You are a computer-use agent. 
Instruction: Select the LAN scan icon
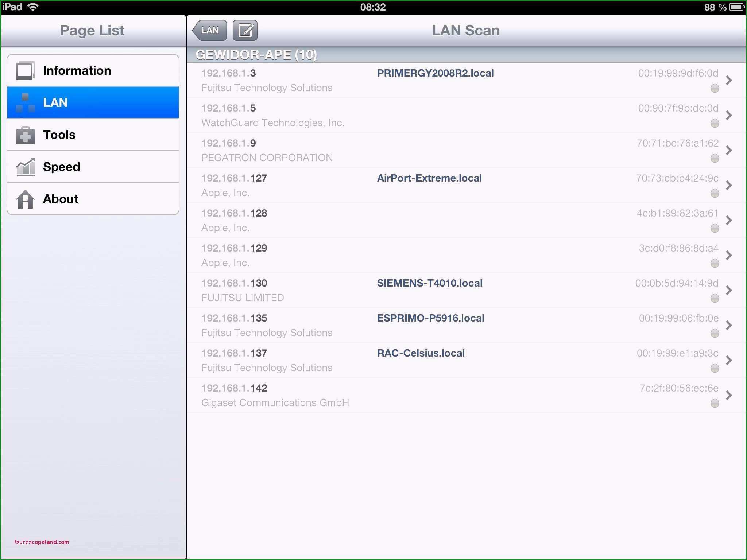click(x=244, y=31)
